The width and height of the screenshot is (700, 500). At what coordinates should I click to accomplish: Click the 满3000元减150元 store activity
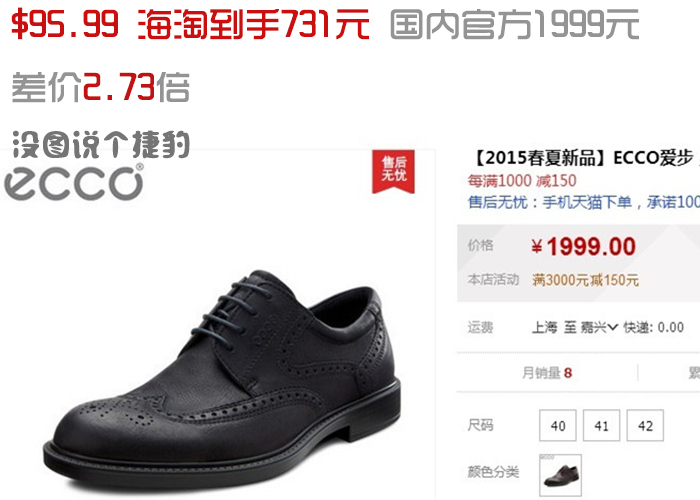coord(585,280)
